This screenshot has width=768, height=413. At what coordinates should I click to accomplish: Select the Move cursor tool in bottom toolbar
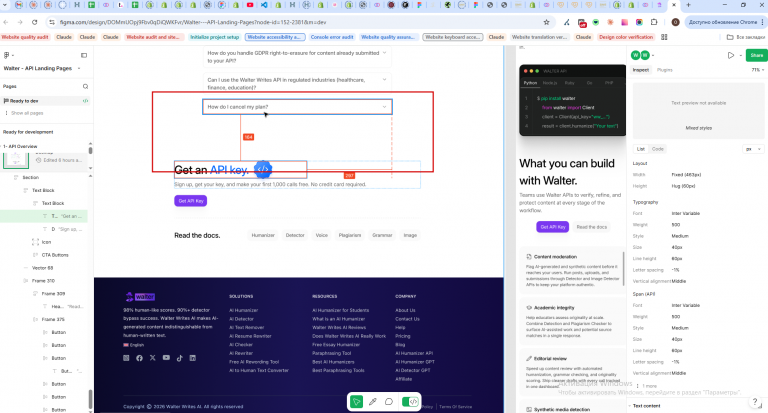(x=357, y=402)
